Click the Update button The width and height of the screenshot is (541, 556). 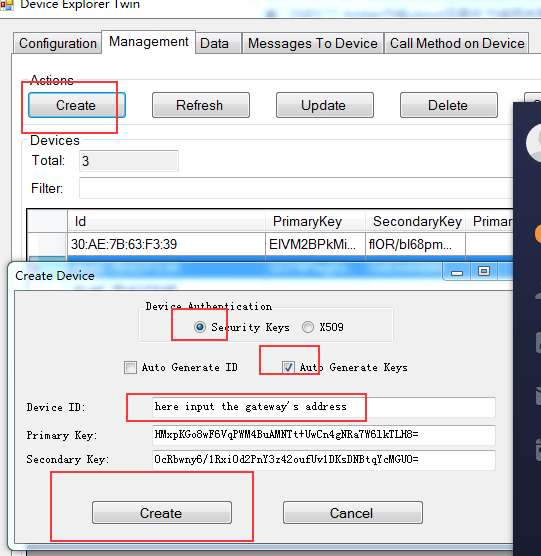click(x=325, y=105)
